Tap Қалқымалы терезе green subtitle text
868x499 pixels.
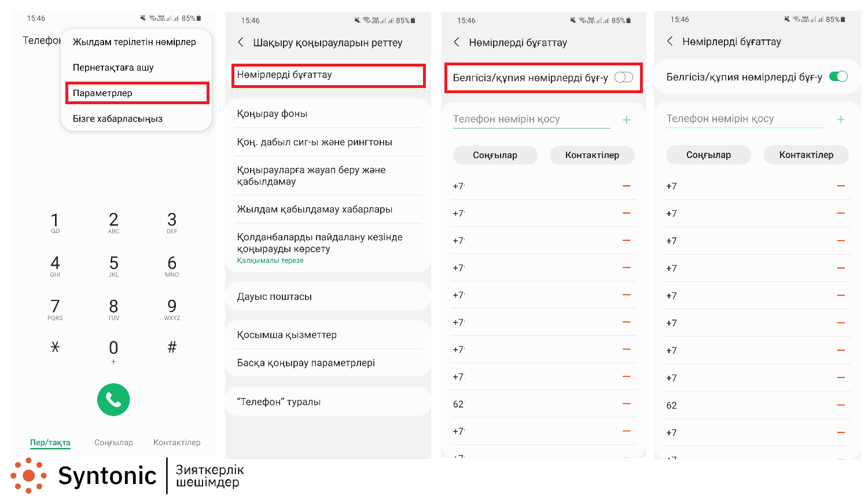(270, 260)
